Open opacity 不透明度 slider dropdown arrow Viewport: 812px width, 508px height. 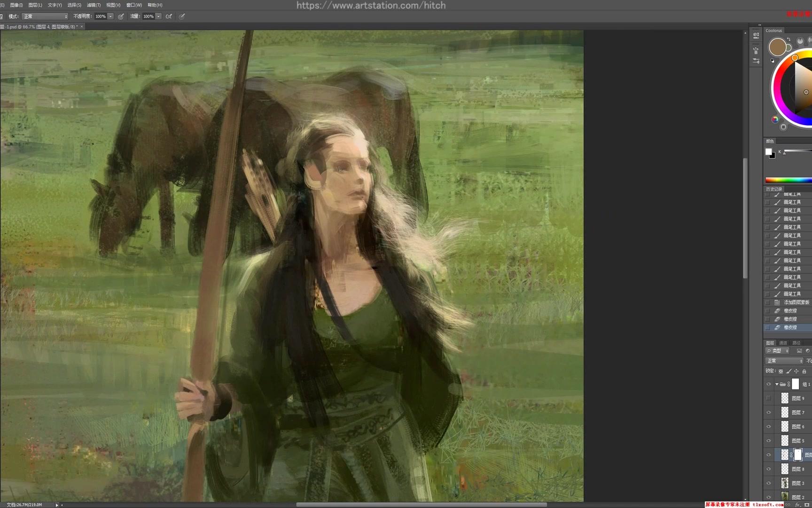point(110,16)
